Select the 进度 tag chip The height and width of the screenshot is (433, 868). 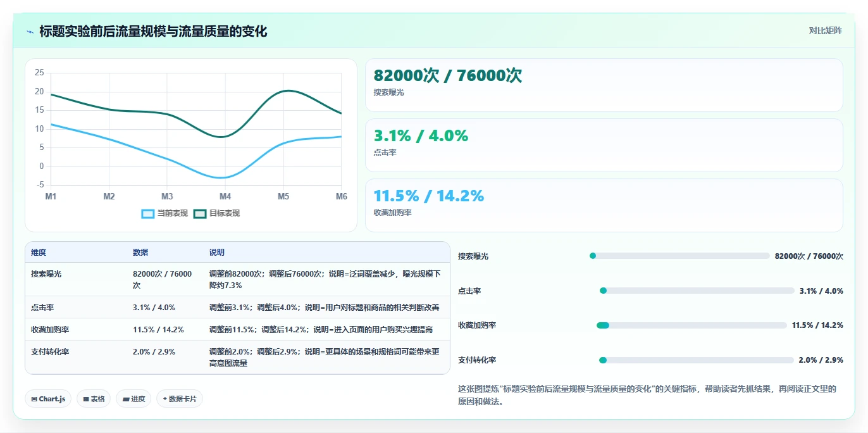click(133, 399)
